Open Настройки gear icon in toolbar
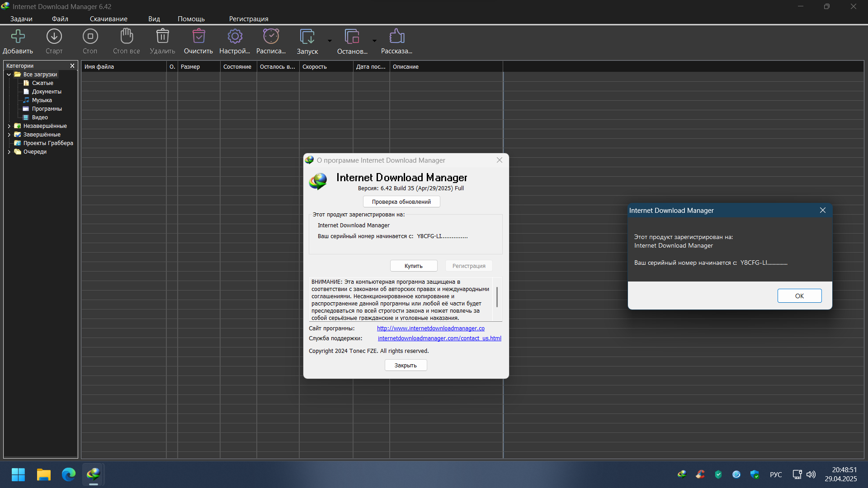The width and height of the screenshot is (868, 488). click(x=235, y=36)
